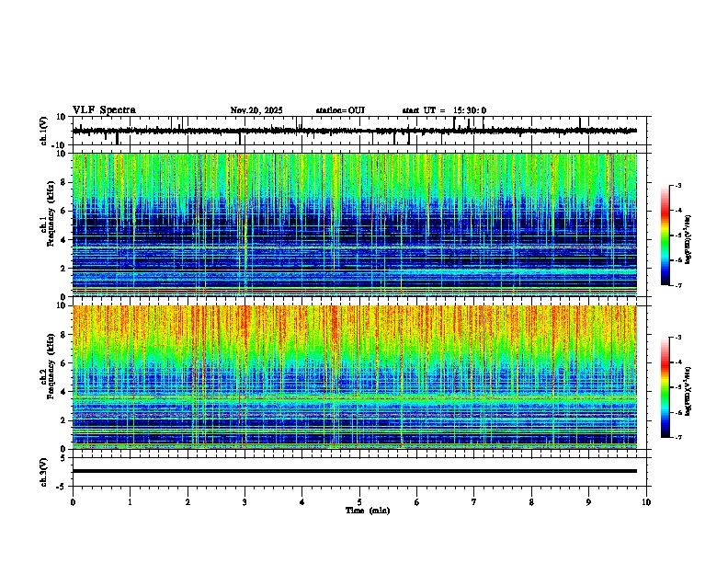Click the ch.1 spectrogram color scale bar

click(x=665, y=236)
